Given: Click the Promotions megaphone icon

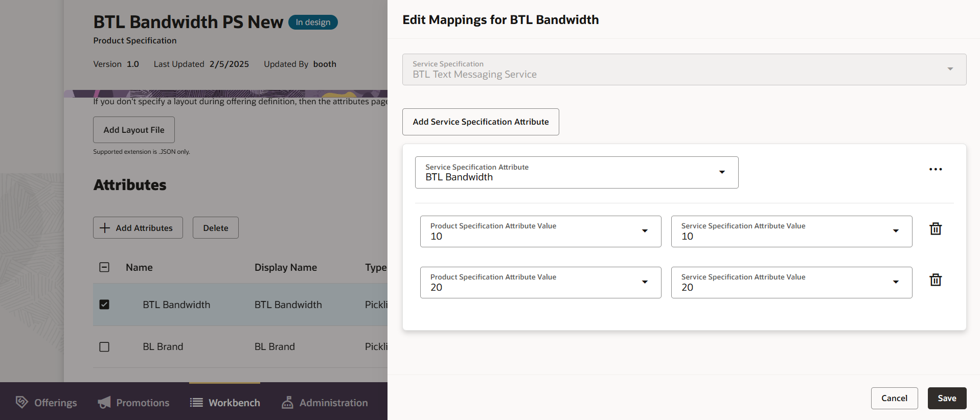Looking at the screenshot, I should tap(104, 403).
